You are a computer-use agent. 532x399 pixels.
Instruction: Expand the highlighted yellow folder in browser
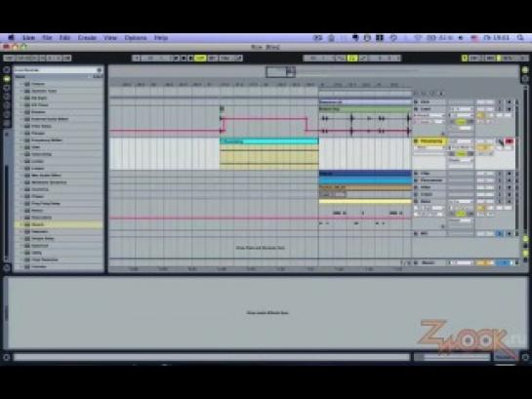pyautogui.click(x=20, y=224)
